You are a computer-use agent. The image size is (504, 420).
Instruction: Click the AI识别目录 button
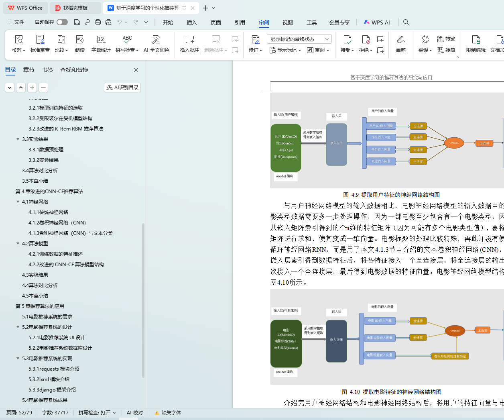coord(122,88)
